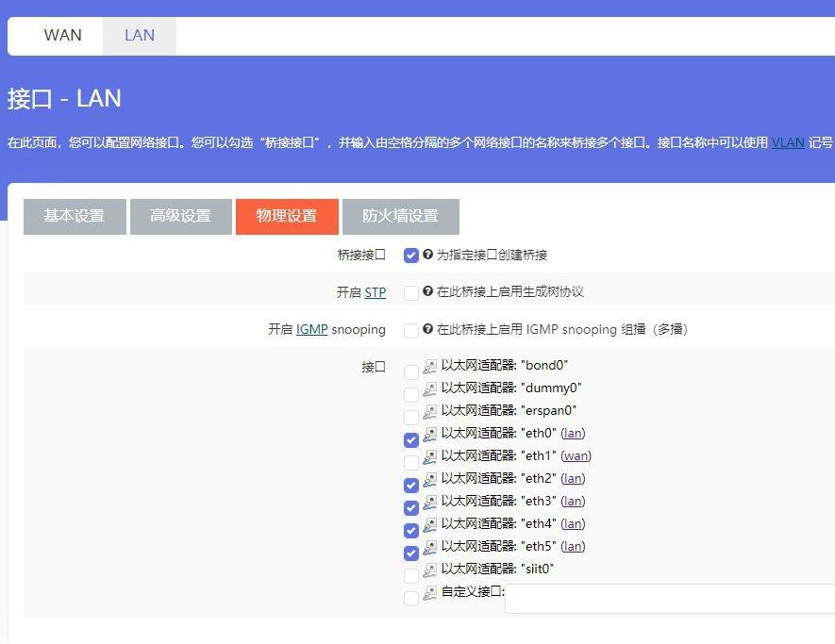Click the adapter icon next to siit0
Image resolution: width=835 pixels, height=644 pixels.
(x=430, y=570)
